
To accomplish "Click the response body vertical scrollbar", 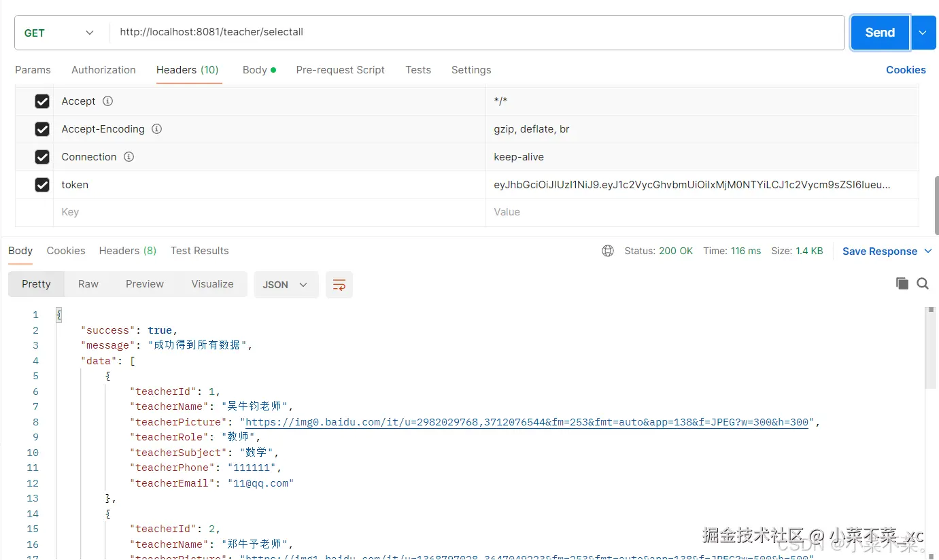I will (931, 348).
